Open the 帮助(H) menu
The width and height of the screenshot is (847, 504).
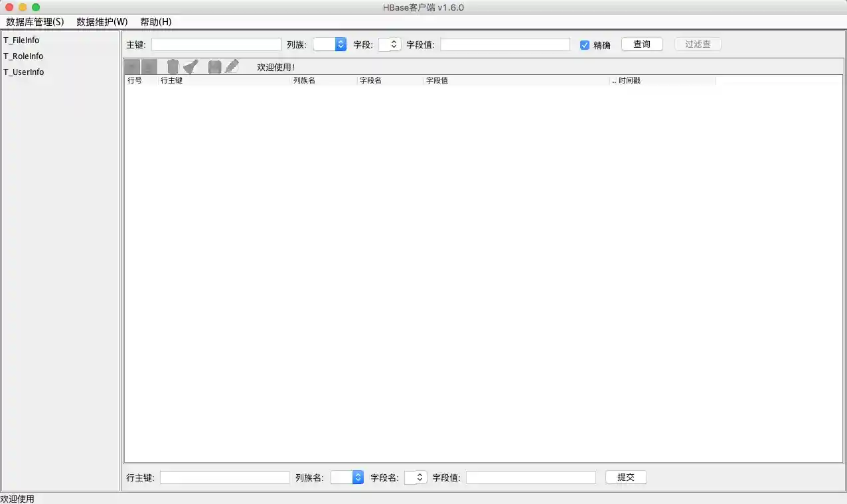(156, 22)
